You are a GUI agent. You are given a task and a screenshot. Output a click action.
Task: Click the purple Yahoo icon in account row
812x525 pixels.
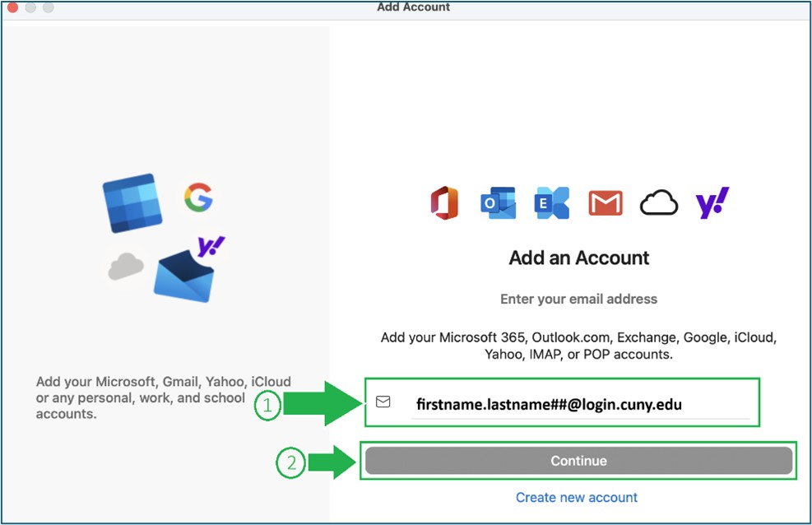(712, 202)
